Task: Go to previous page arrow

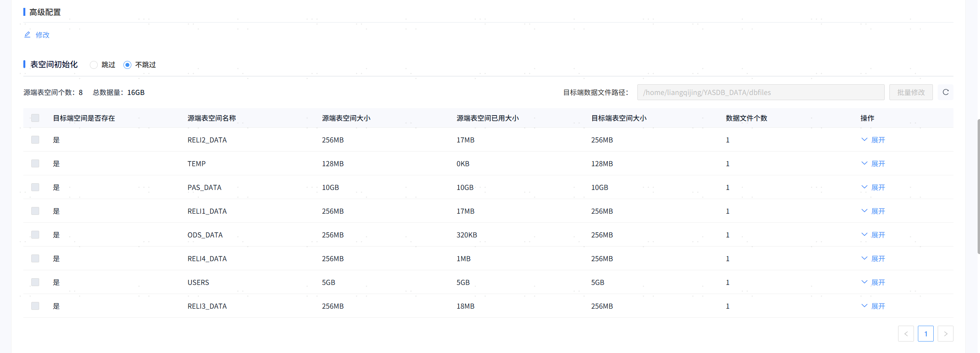Action: tap(906, 334)
